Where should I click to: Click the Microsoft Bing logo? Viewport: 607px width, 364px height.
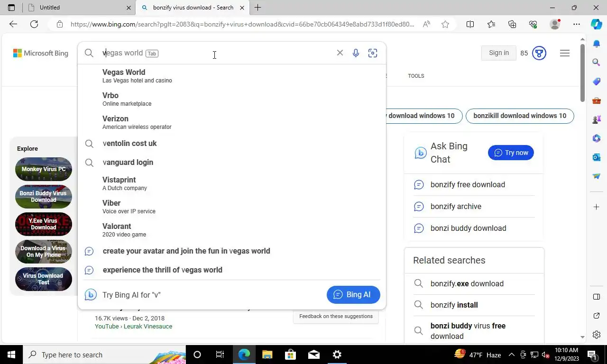(x=41, y=53)
